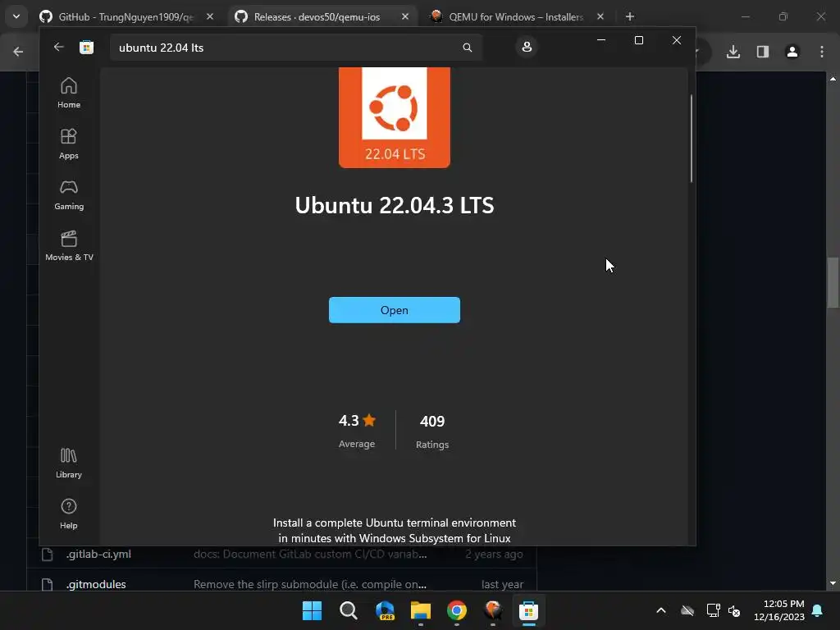Click the Store page vertical scrollbar
The height and width of the screenshot is (630, 840).
(691, 138)
